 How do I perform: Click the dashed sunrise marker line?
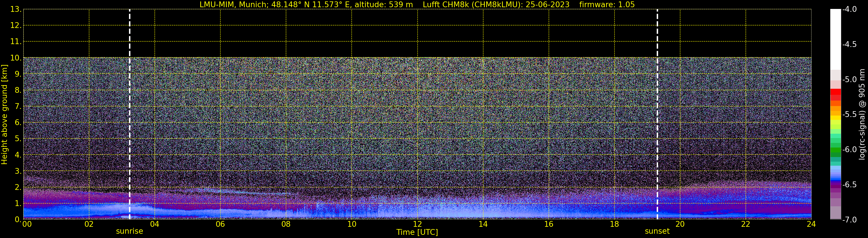[x=129, y=114]
